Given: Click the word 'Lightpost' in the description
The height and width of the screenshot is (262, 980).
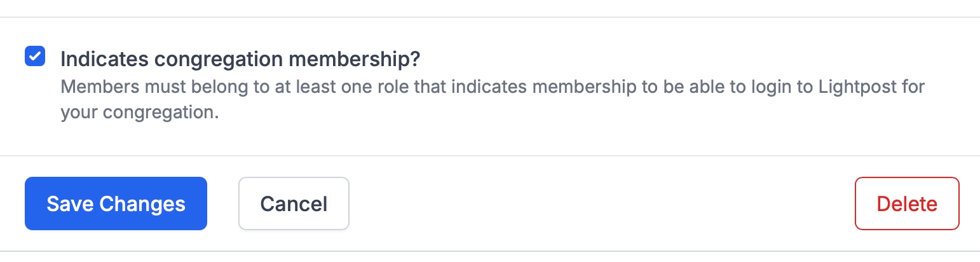Looking at the screenshot, I should pyautogui.click(x=849, y=86).
